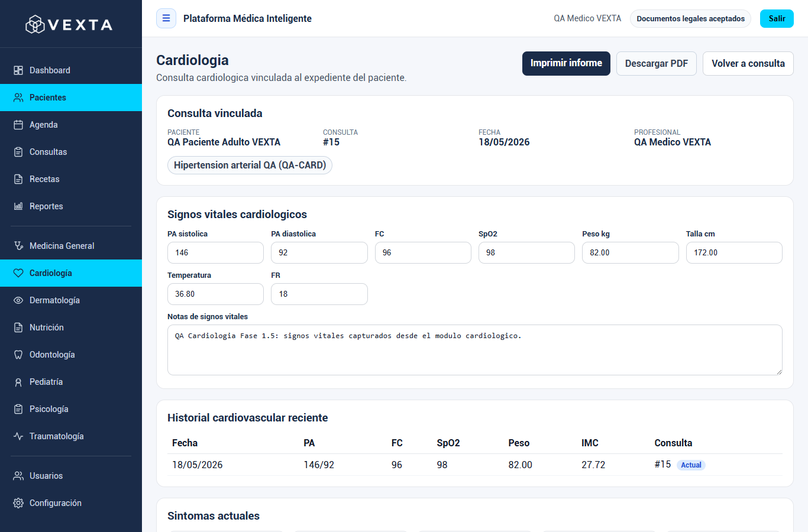Click Descargar PDF button
Viewport: 808px width, 532px height.
[657, 63]
